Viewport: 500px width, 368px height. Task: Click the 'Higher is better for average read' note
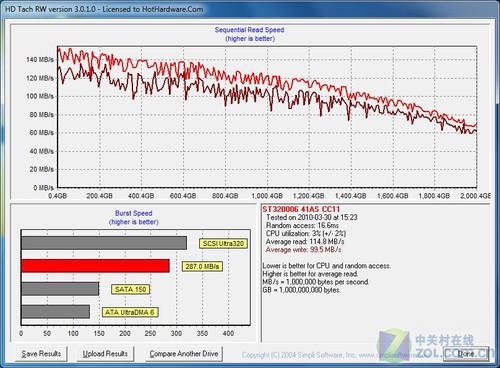pos(310,274)
